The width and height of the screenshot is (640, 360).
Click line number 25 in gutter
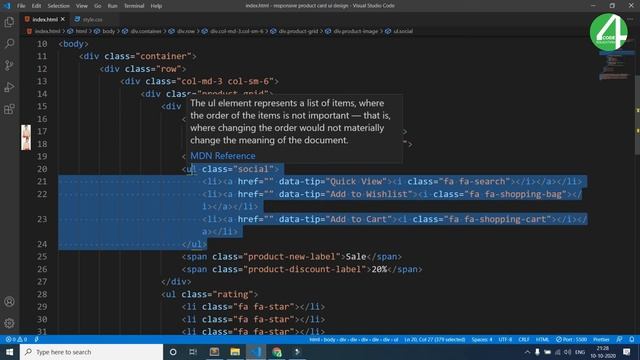tap(42, 256)
